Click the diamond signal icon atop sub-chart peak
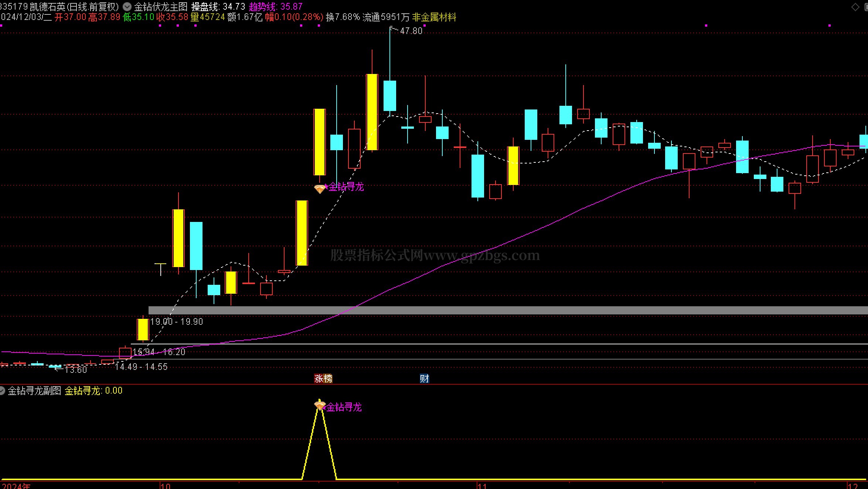 click(319, 405)
